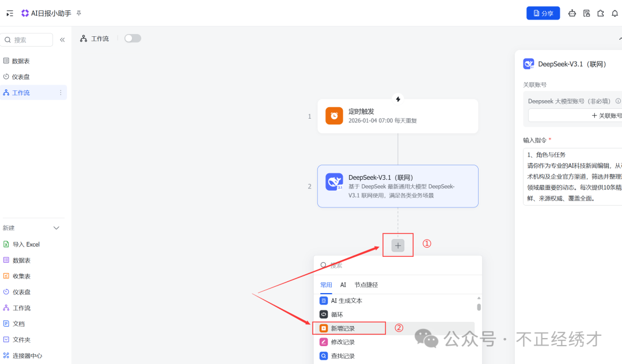This screenshot has height=364, width=622.
Task: Click the node list scroll up arrow
Action: [479, 298]
